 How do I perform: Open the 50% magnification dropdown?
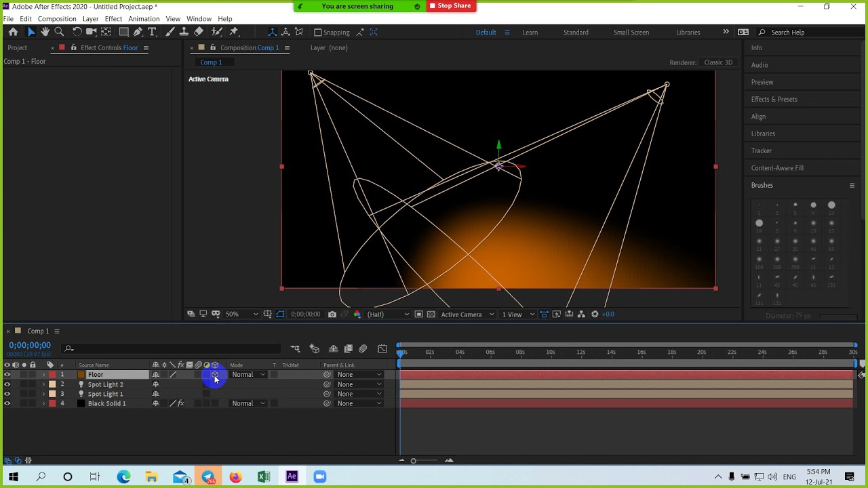pyautogui.click(x=242, y=314)
